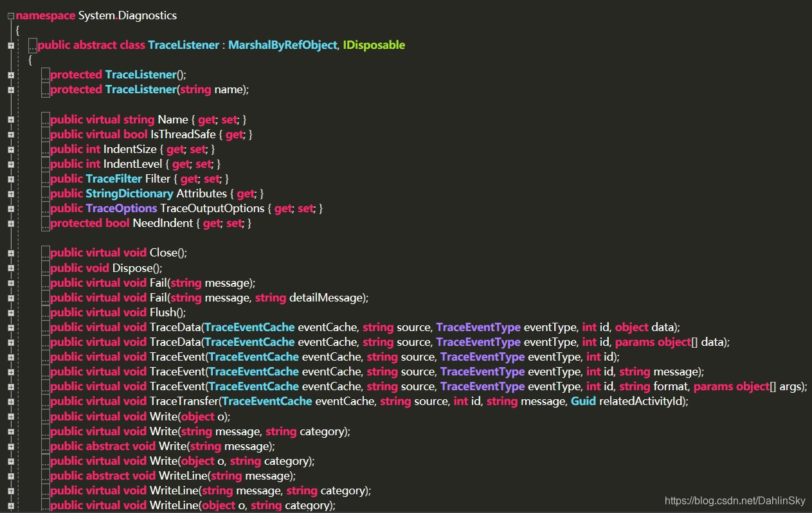
Task: Expand margin plus for abstract WriteLine(string message)
Action: click(11, 476)
